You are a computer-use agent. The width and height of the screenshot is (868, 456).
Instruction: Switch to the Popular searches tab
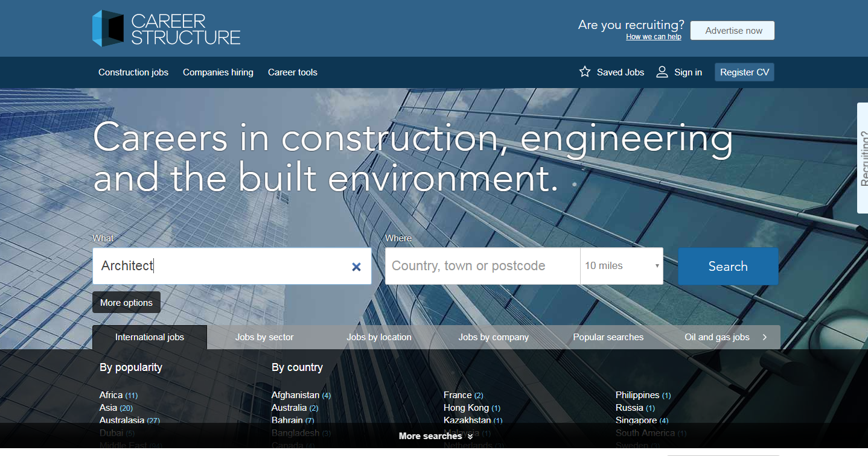pos(608,337)
